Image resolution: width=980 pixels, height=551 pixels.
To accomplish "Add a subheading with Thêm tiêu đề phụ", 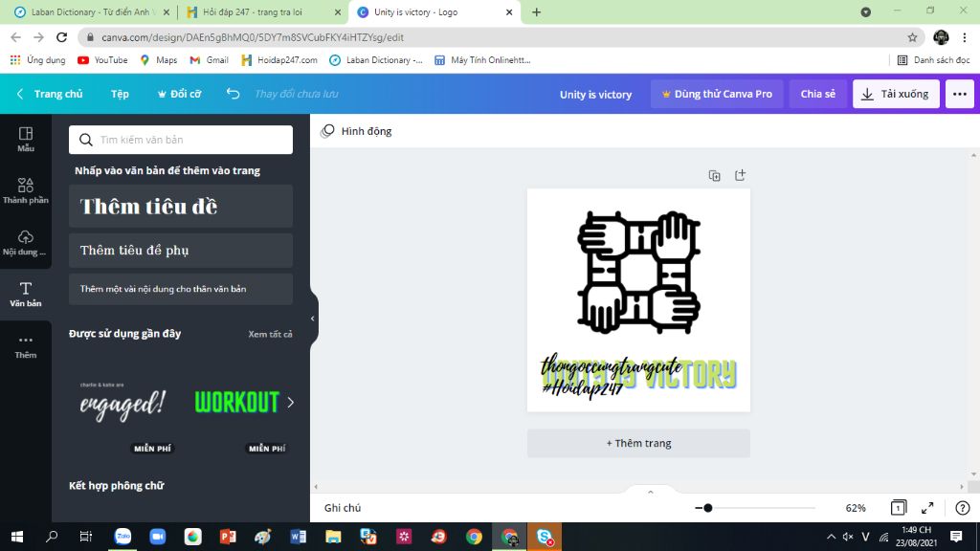I will (181, 251).
